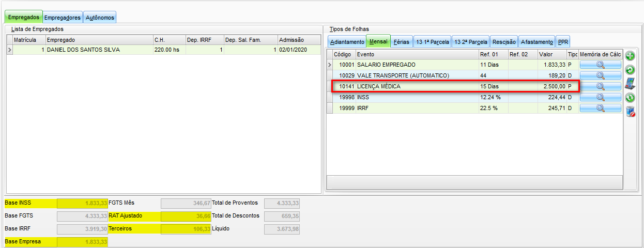Select employee DANIEL DOS SANTOS SILVA row
The height and width of the screenshot is (248, 644).
tap(83, 50)
